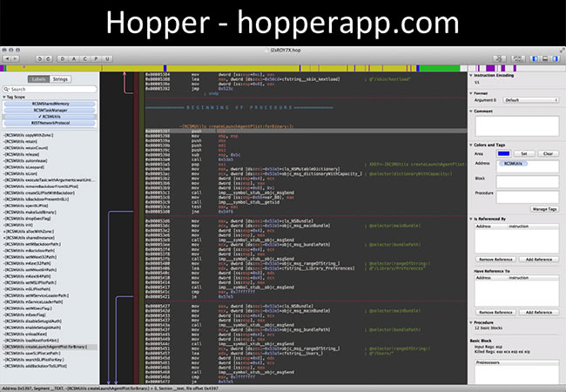Toggle the right inspector panel icon

point(556,58)
